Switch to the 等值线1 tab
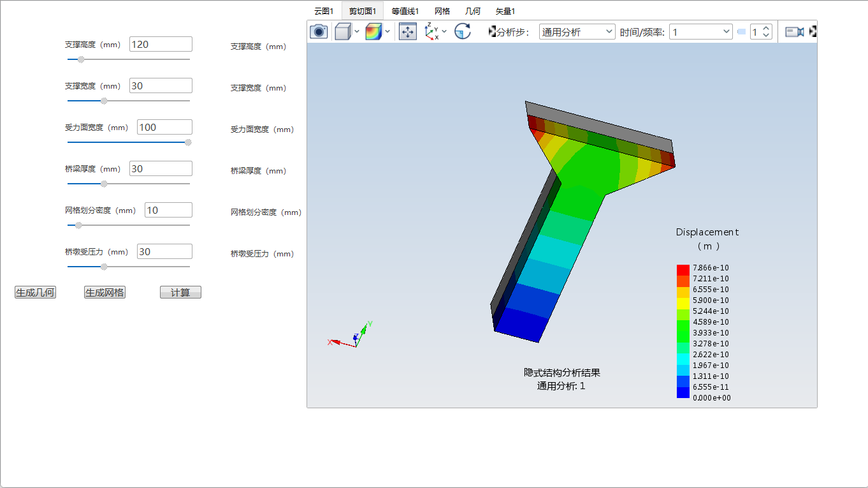Image resolution: width=868 pixels, height=488 pixels. [x=405, y=11]
